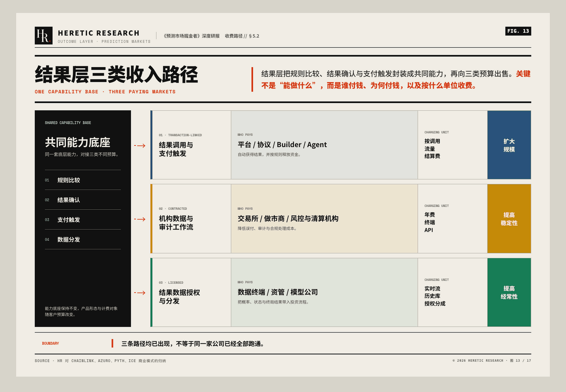Select list item 03 支付触发
Image resolution: width=566 pixels, height=392 pixels.
(x=83, y=219)
